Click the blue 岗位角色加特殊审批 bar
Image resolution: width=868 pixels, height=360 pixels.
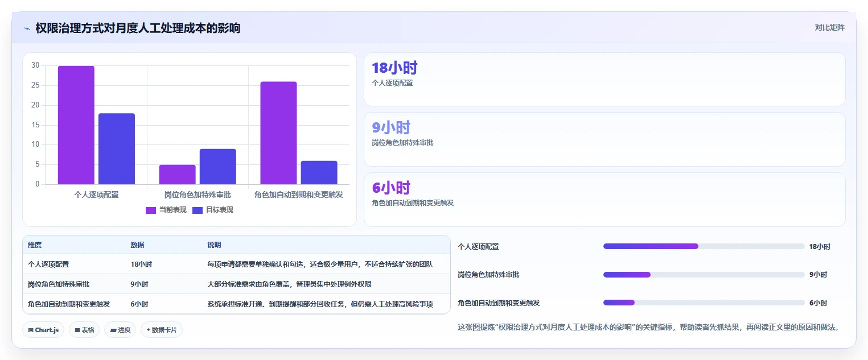pos(218,167)
